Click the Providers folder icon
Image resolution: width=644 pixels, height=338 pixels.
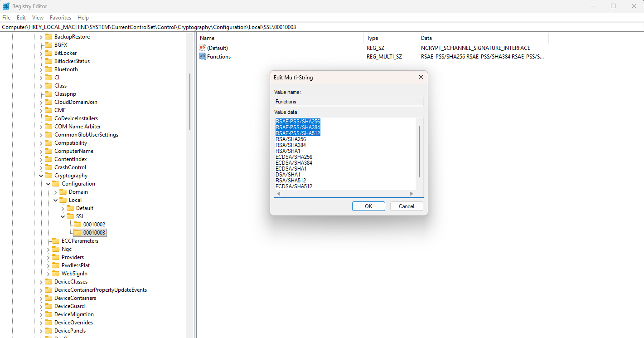click(x=56, y=257)
